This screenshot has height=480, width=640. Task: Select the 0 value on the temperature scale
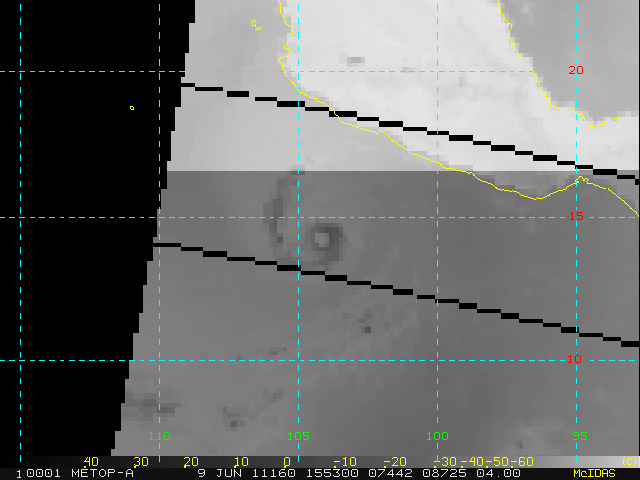tap(287, 461)
